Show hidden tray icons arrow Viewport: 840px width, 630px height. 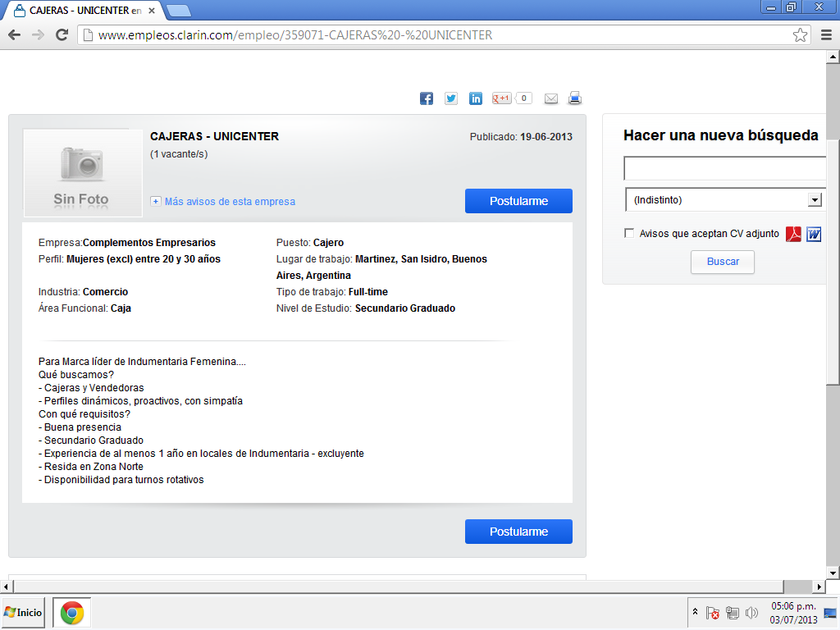[695, 612]
